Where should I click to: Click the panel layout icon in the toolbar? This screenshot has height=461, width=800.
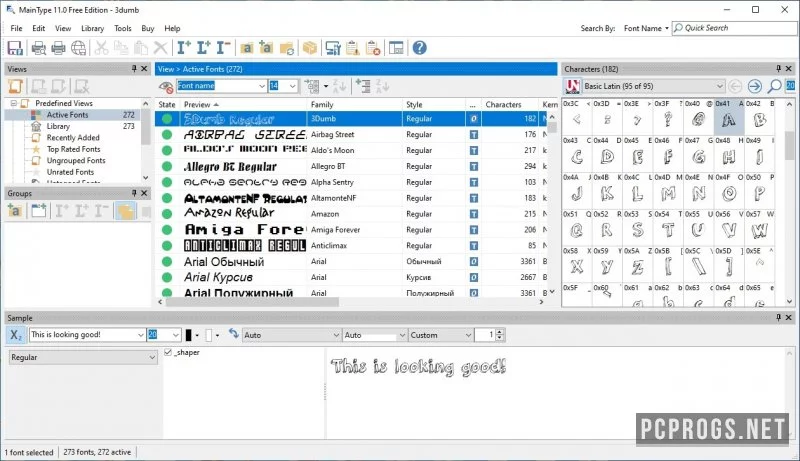click(396, 48)
